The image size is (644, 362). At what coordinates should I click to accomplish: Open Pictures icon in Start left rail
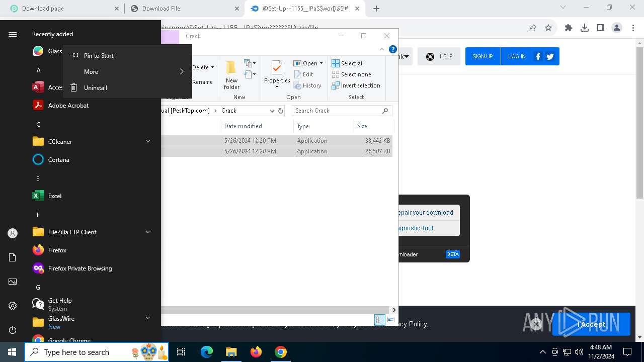coord(13,282)
